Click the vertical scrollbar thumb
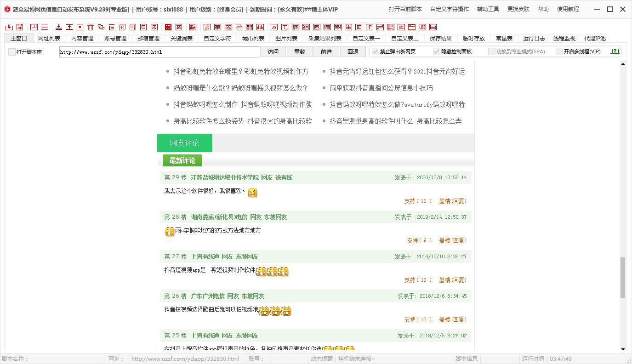The width and height of the screenshot is (632, 364). 623,278
